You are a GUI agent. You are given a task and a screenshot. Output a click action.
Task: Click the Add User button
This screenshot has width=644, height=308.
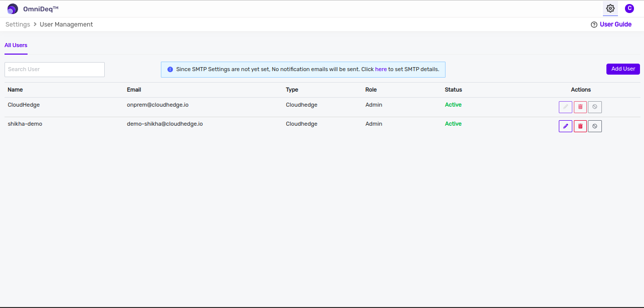[x=623, y=69]
